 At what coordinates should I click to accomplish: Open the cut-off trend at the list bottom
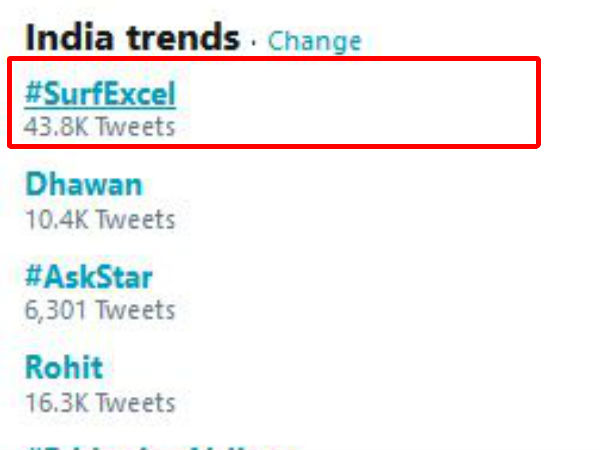pos(160,444)
